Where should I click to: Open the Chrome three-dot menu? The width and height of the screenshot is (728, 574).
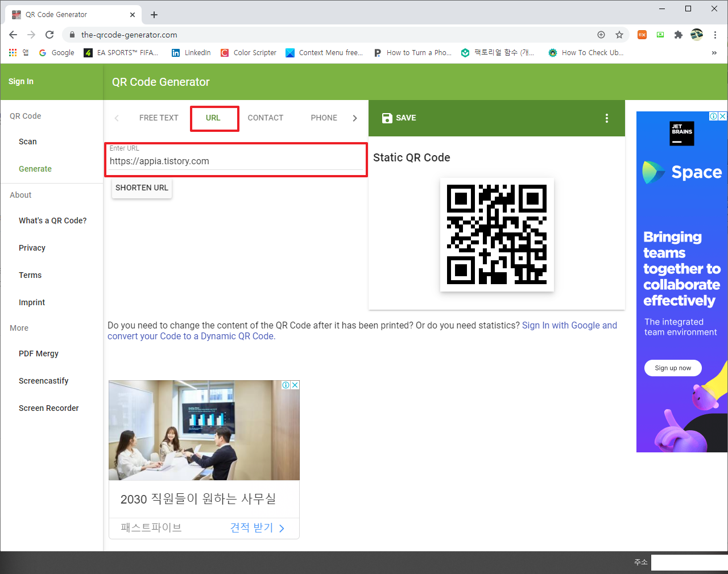[715, 35]
